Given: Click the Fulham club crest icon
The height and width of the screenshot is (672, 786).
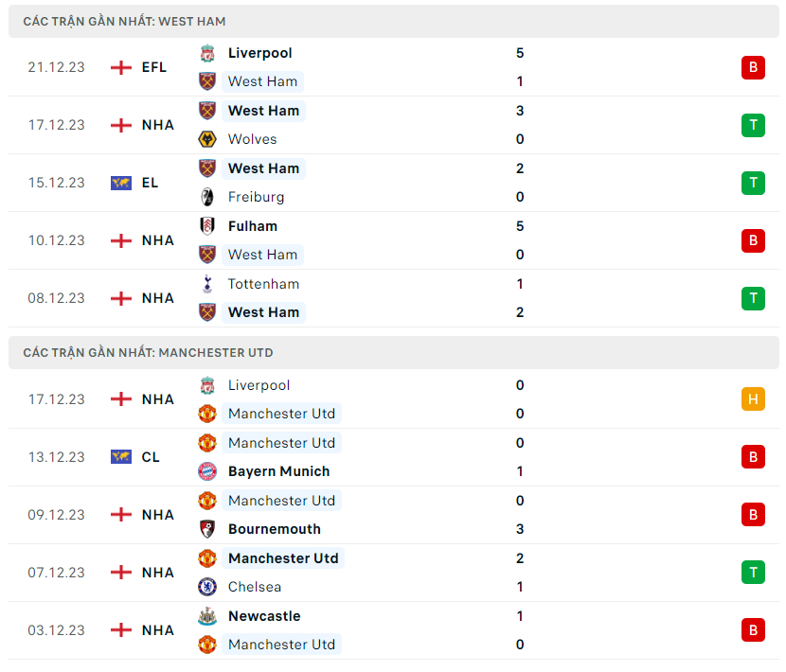Looking at the screenshot, I should pyautogui.click(x=206, y=226).
